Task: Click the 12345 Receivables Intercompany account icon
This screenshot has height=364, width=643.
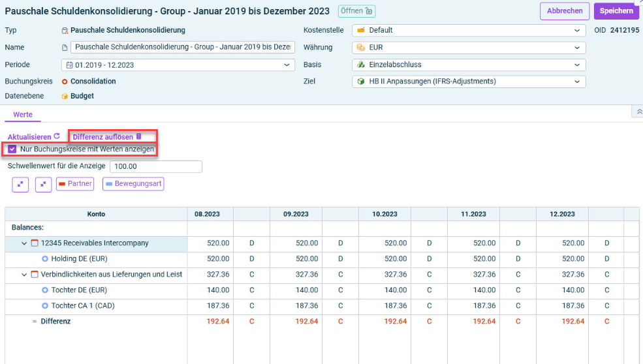Action: click(x=35, y=243)
